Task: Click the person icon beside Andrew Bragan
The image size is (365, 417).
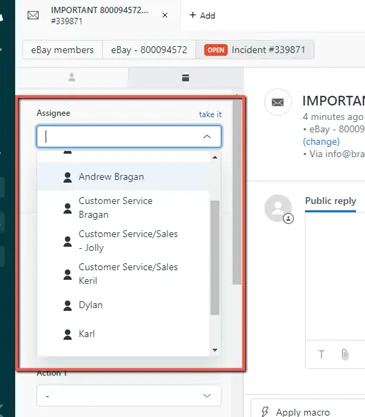Action: [68, 177]
